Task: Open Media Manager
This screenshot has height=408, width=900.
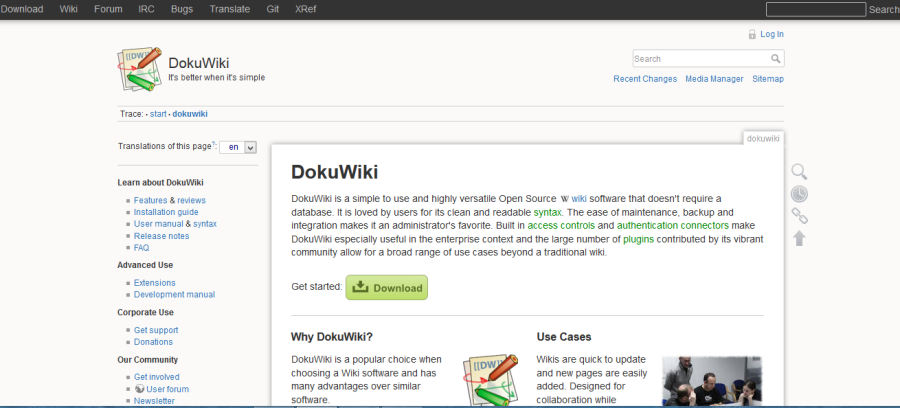Action: coord(714,79)
